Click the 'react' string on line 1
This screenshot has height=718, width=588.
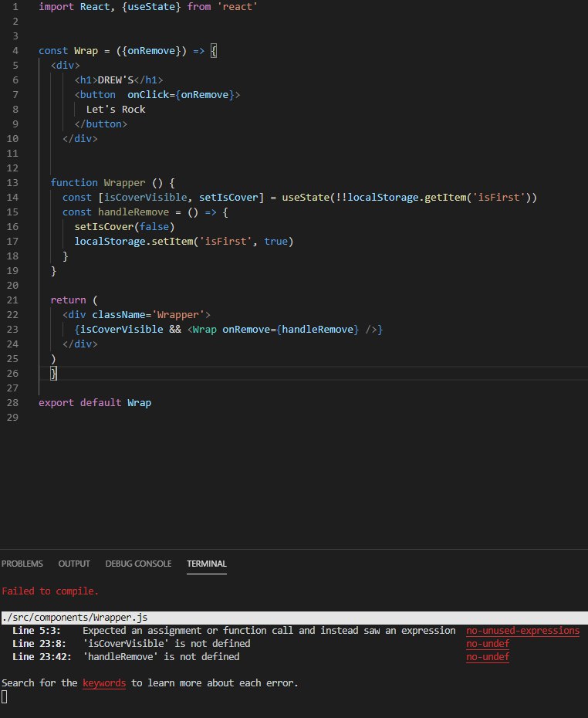[x=237, y=7]
